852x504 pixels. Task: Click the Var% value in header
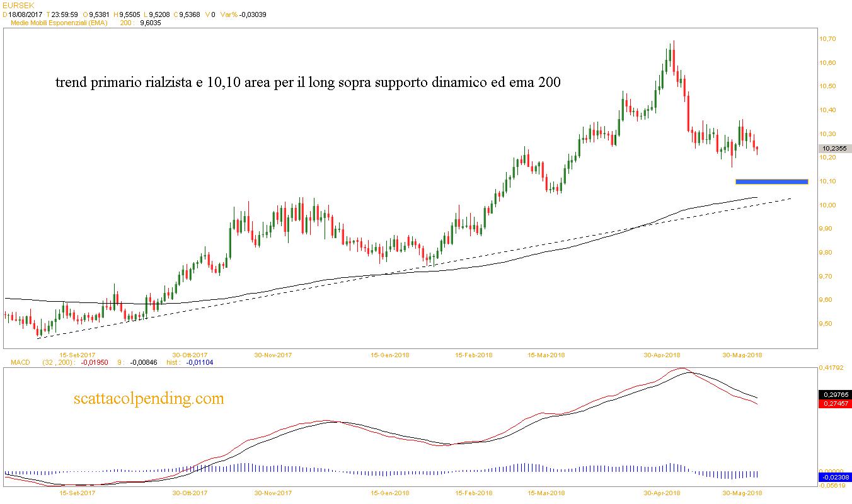252,14
